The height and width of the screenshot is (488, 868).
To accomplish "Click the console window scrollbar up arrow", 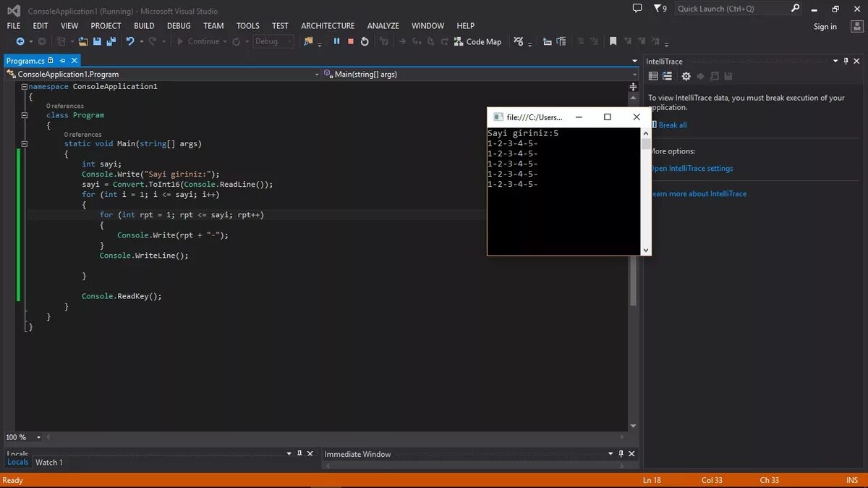I will click(647, 133).
